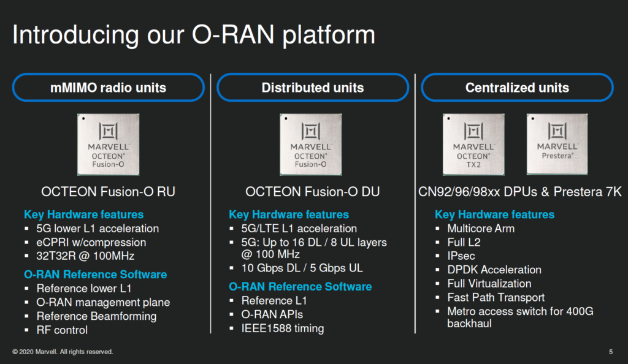Viewport: 628px width, 364px height.
Task: Click the OCTEON Fusion-O chip under Distributed units
Action: click(x=311, y=145)
